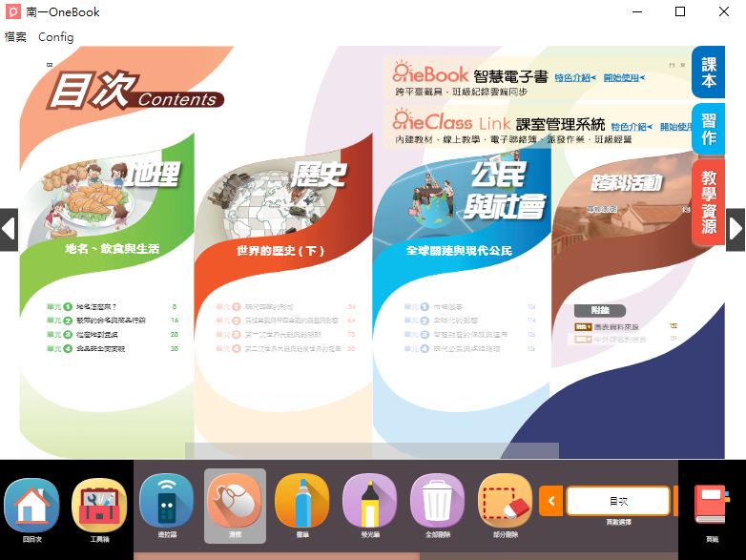Click the 回目次 home icon
Image resolution: width=746 pixels, height=560 pixels.
pyautogui.click(x=32, y=507)
